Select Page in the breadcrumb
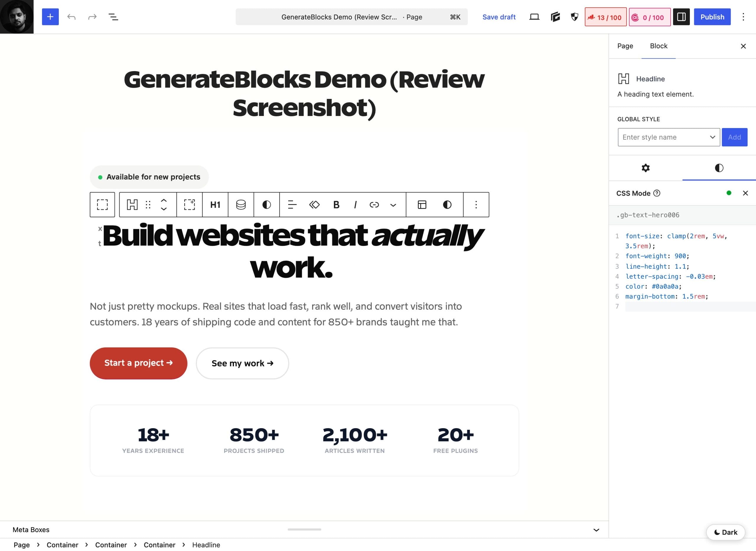The image size is (756, 551). pos(22,545)
